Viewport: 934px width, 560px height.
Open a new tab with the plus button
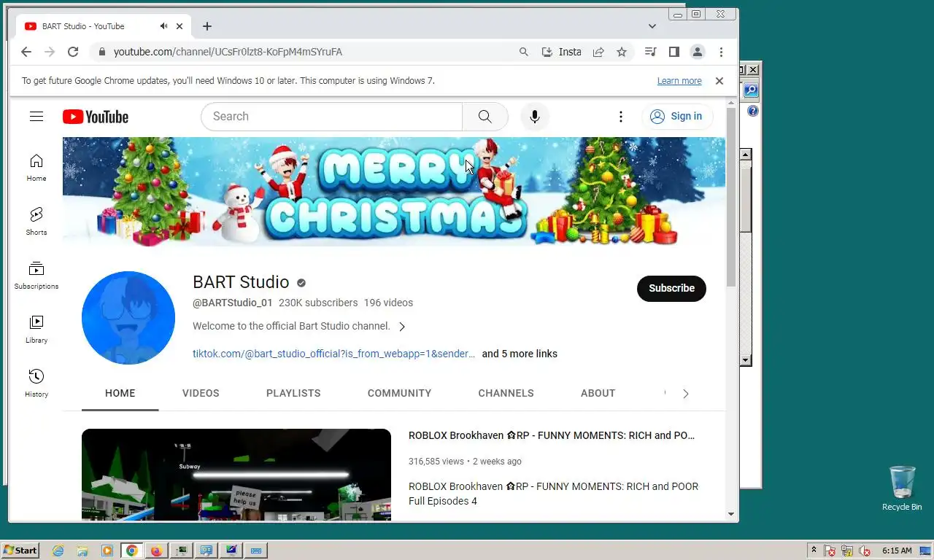point(207,26)
